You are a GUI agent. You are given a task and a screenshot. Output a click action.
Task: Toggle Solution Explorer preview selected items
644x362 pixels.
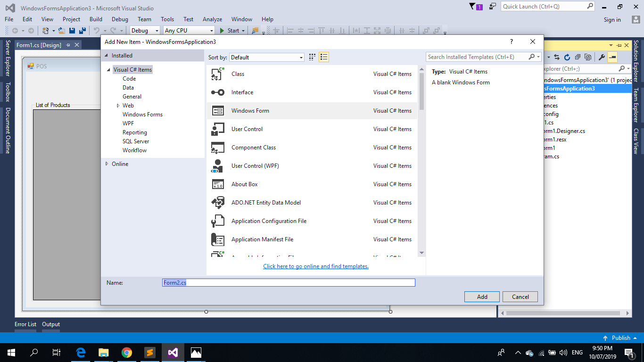[612, 57]
